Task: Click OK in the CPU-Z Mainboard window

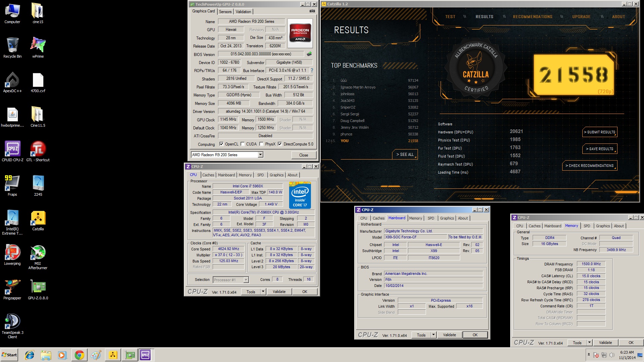Action: tap(475, 335)
